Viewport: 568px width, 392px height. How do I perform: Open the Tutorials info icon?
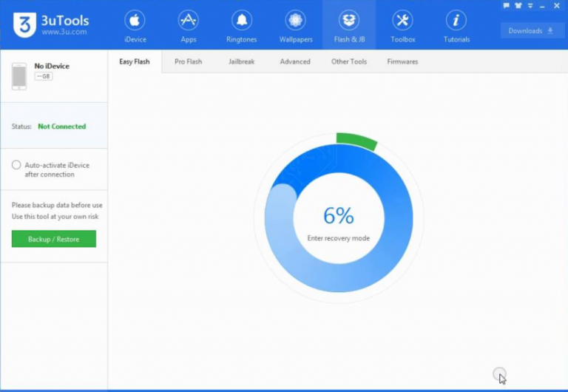456,20
